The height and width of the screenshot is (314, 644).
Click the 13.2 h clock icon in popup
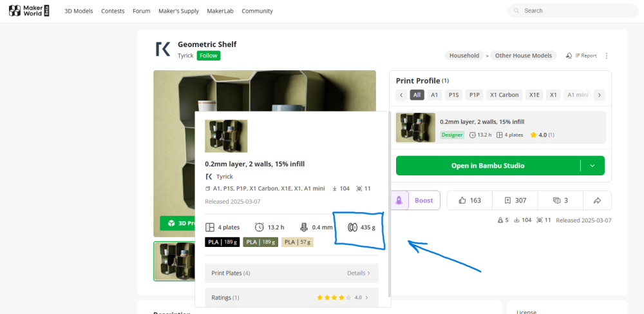tap(259, 228)
